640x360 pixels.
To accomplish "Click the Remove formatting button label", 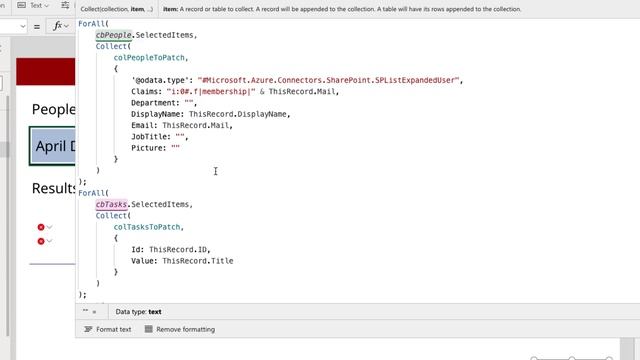I will click(x=185, y=329).
